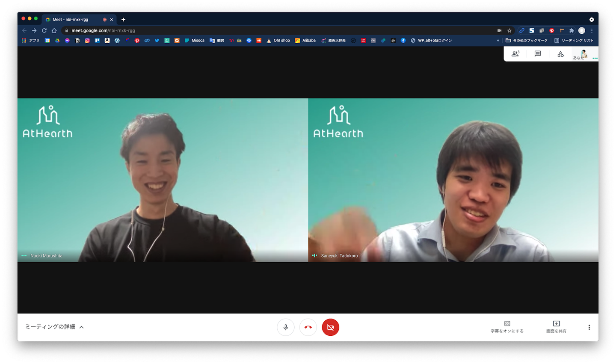Open the three-dot more options menu in Meet
The width and height of the screenshot is (616, 364).
point(589,327)
